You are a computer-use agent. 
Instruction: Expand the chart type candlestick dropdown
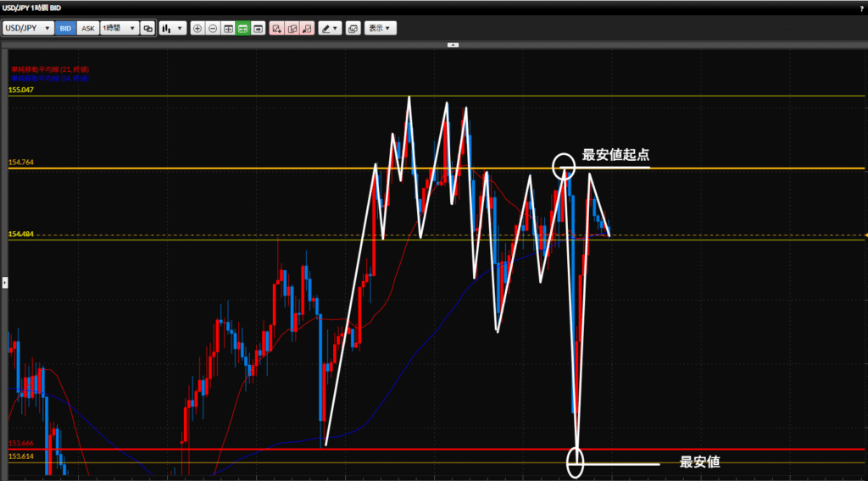click(173, 28)
